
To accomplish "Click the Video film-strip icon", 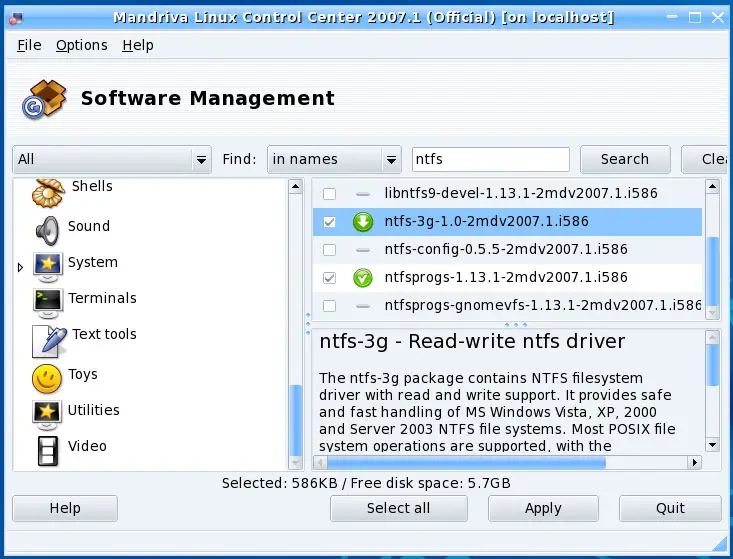I will point(48,451).
